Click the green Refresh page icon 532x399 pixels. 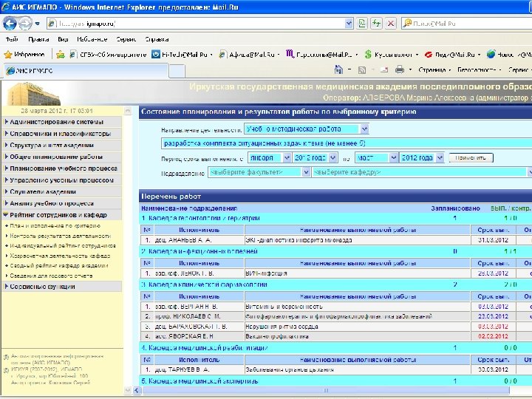pyautogui.click(x=376, y=24)
